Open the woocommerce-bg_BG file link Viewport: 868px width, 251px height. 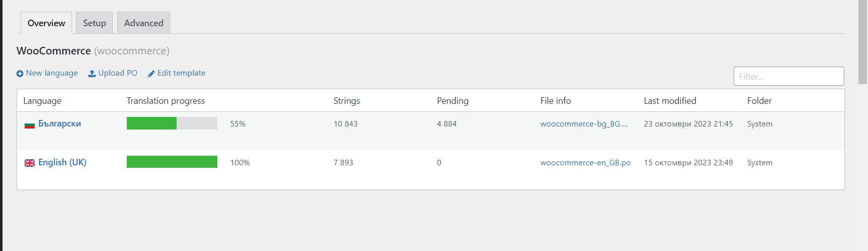(x=584, y=124)
